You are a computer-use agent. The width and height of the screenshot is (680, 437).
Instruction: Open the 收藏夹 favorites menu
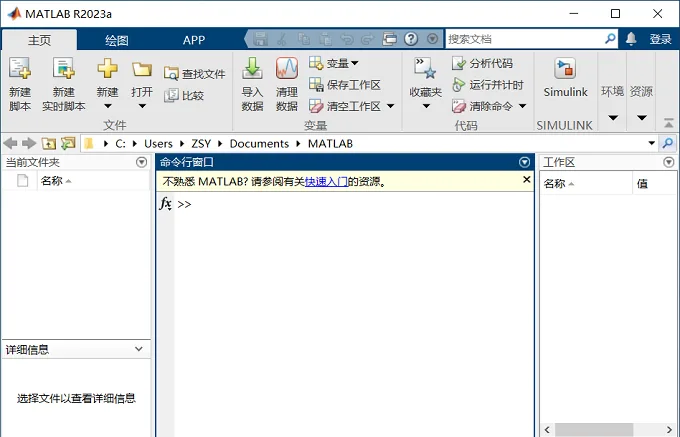coord(425,83)
